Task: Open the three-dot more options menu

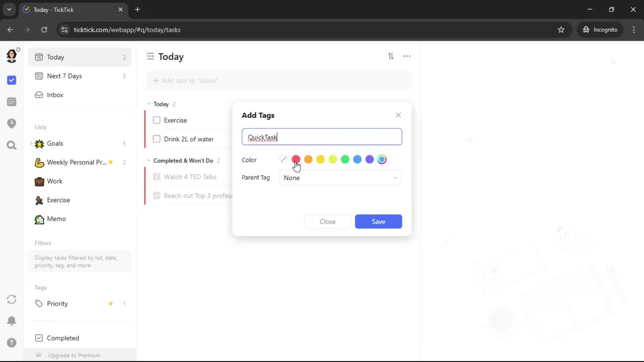Action: click(x=407, y=56)
